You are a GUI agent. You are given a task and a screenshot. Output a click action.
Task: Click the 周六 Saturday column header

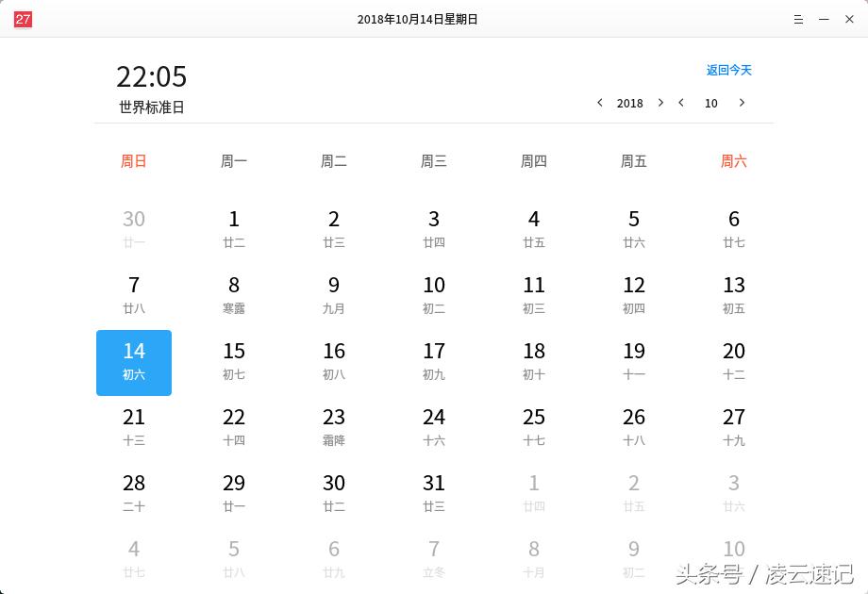pyautogui.click(x=733, y=161)
